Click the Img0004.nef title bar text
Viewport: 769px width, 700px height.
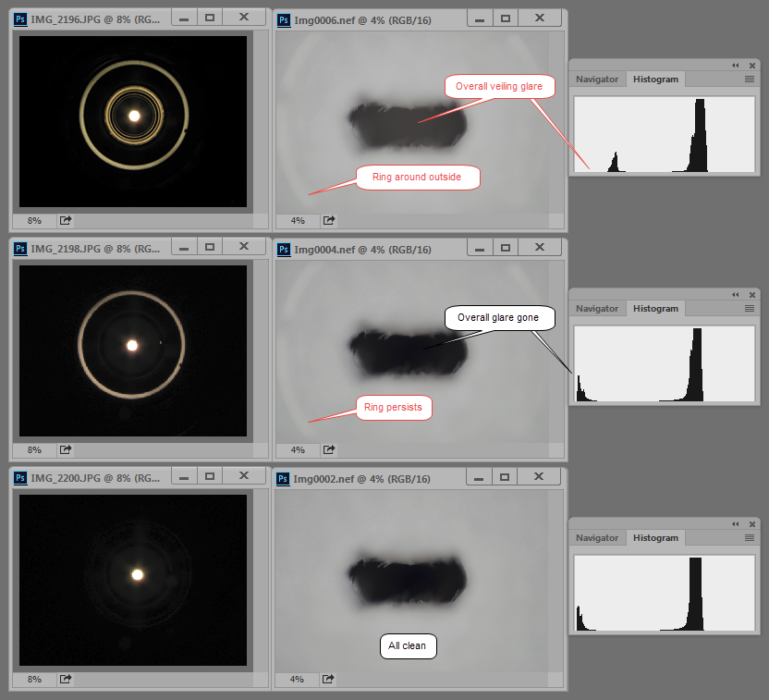point(362,249)
